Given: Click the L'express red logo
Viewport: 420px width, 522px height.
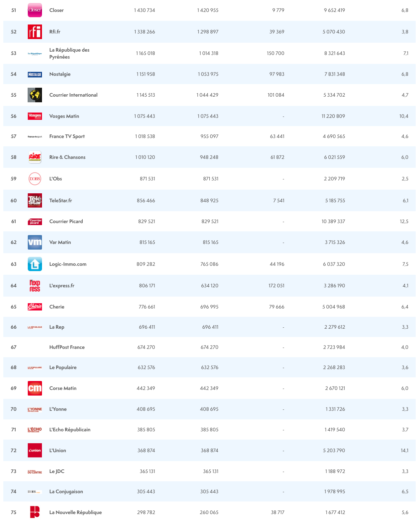Looking at the screenshot, I should pos(35,286).
